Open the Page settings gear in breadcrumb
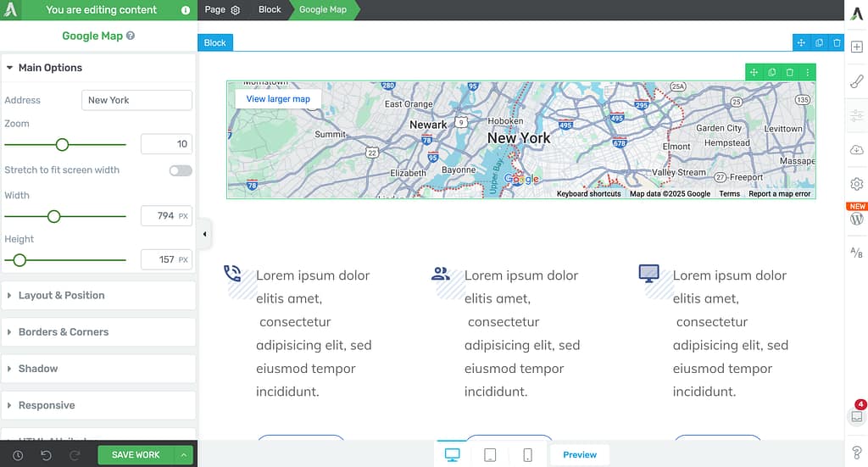Screen dimensions: 868x467 coord(236,10)
